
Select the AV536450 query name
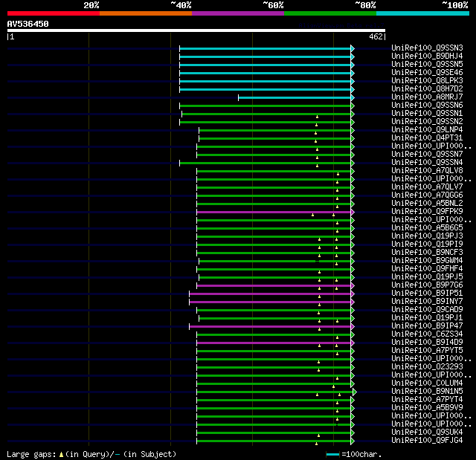pos(28,24)
